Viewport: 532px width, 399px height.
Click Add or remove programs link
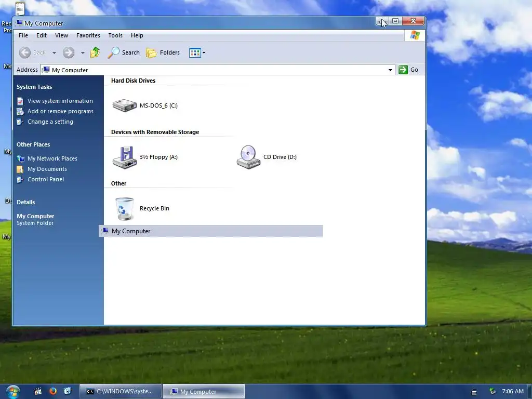(60, 111)
